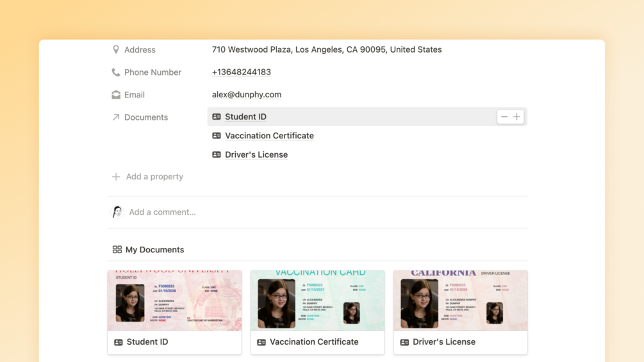Screen dimensions: 644x362
Task: Click the ID icon on Vaccination Certificate card
Action: (x=261, y=342)
